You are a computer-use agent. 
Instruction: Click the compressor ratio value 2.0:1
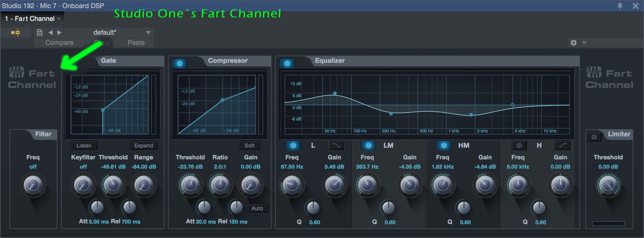220,167
